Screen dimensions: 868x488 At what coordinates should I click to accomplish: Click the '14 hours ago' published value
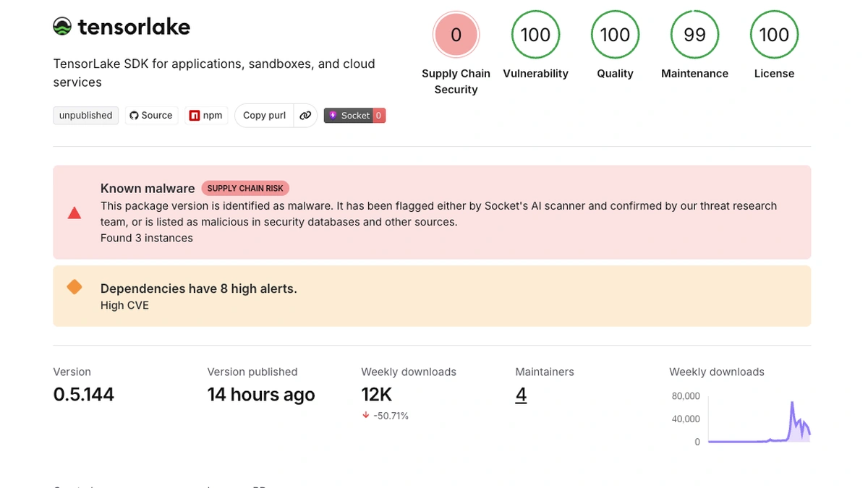coord(261,395)
